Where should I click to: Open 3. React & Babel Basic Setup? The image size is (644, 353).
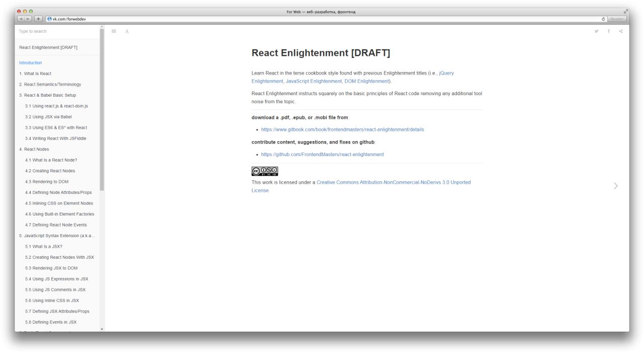[x=48, y=95]
